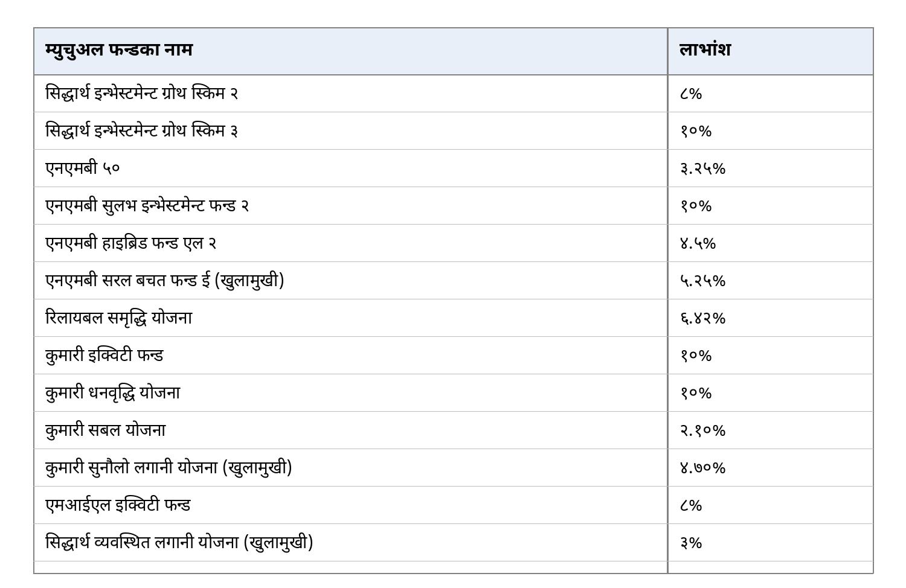Select सिद्धार्थ इन्भेस्टमेन्ट ग्रोथ स्किम २ cell

[350, 94]
